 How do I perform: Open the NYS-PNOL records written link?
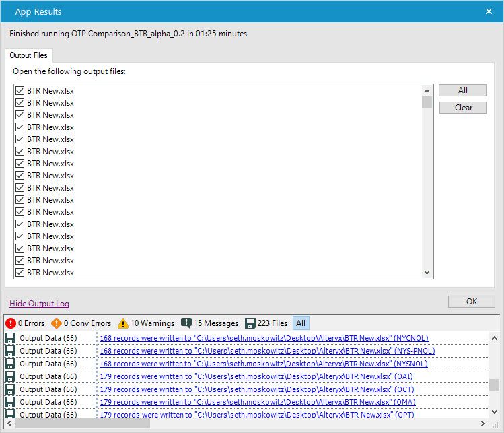[x=267, y=351]
